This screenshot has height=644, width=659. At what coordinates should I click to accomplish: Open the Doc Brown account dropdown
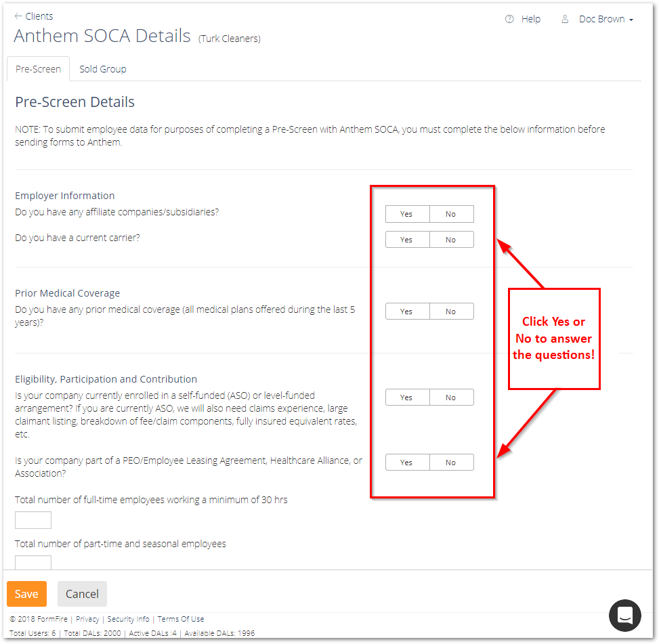(x=605, y=19)
